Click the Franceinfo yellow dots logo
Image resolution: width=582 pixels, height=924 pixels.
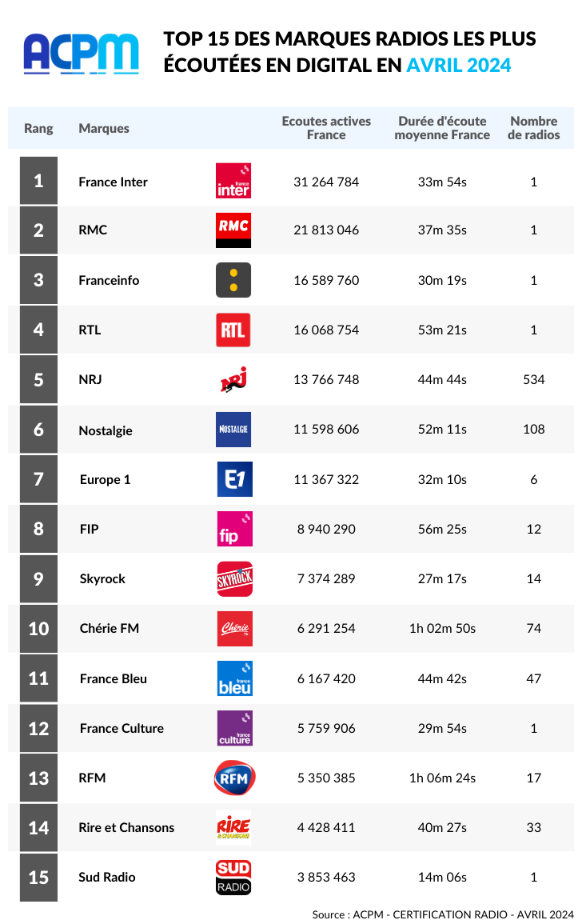pos(233,280)
